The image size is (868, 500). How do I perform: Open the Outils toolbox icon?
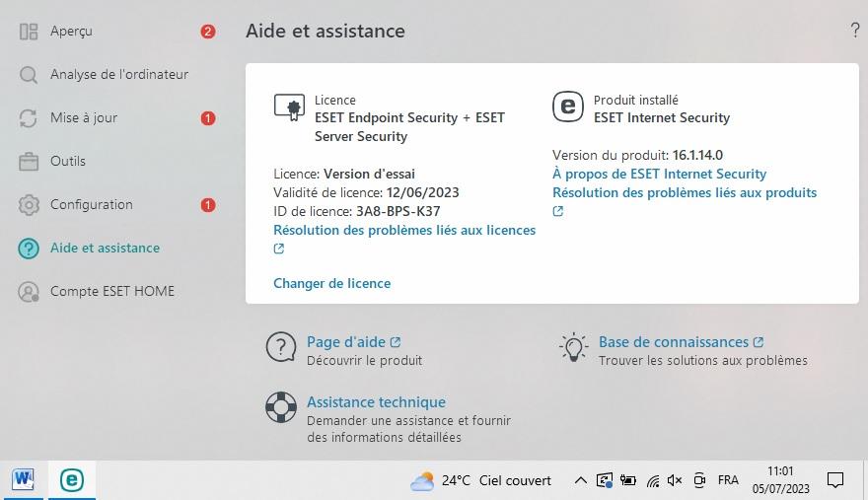click(x=29, y=162)
